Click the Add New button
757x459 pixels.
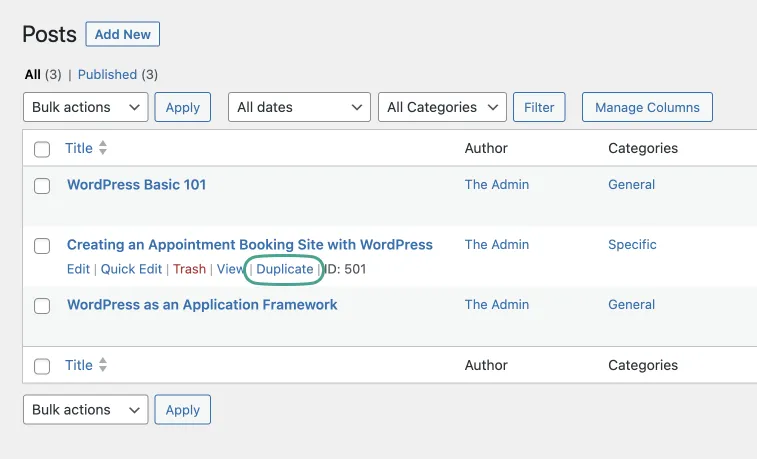coord(123,34)
